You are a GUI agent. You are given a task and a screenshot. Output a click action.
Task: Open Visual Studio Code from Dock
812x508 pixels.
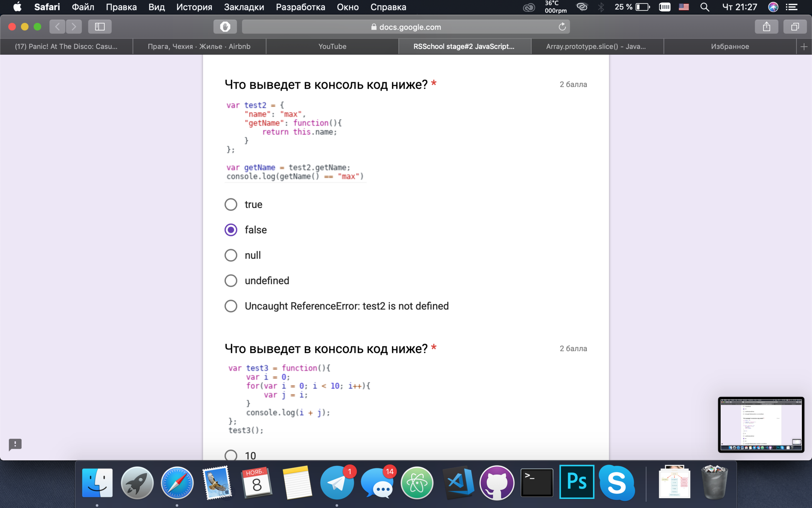coord(458,483)
